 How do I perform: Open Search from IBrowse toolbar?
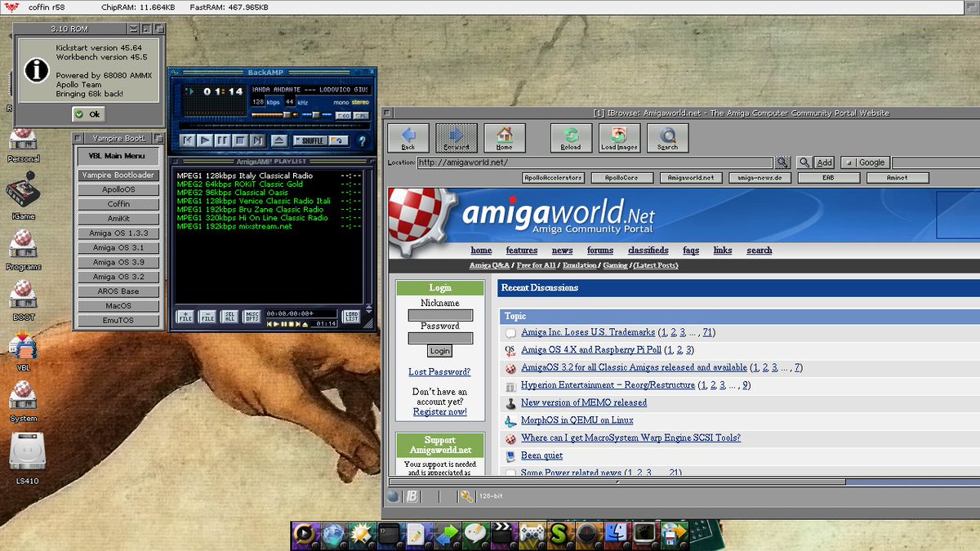(x=667, y=138)
